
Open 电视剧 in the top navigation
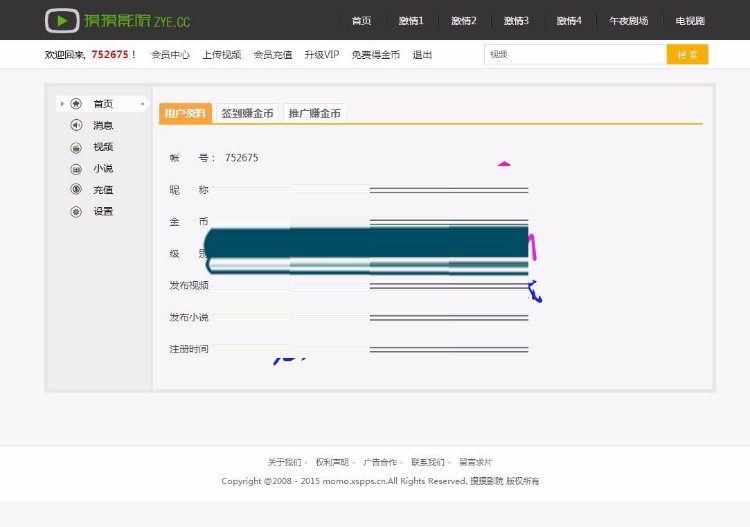click(x=689, y=21)
